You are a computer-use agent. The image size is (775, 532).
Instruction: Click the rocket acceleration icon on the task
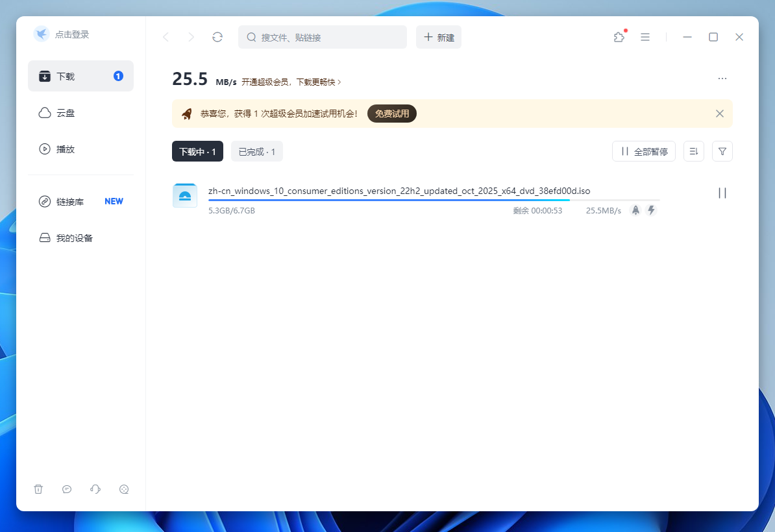(635, 210)
